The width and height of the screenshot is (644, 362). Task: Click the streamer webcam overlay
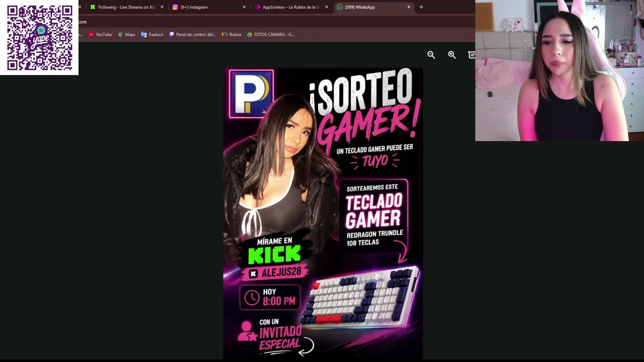[x=559, y=70]
